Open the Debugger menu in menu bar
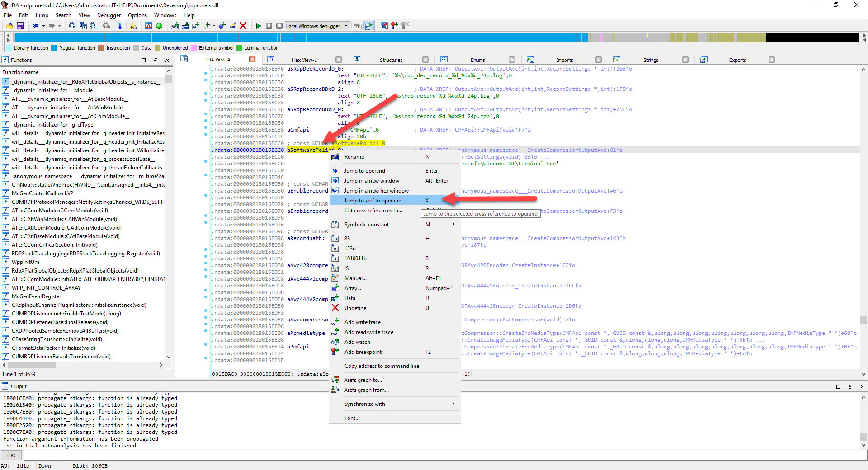The width and height of the screenshot is (868, 470). [x=108, y=15]
